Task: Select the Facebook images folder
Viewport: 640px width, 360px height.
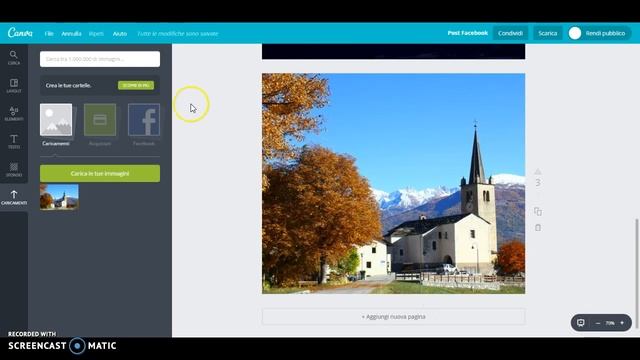Action: point(144,124)
